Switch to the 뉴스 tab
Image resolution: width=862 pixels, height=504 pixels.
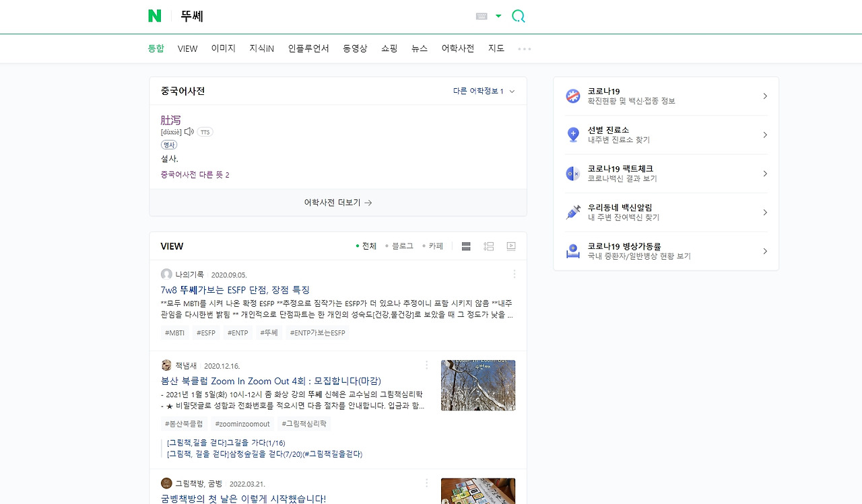pos(420,48)
